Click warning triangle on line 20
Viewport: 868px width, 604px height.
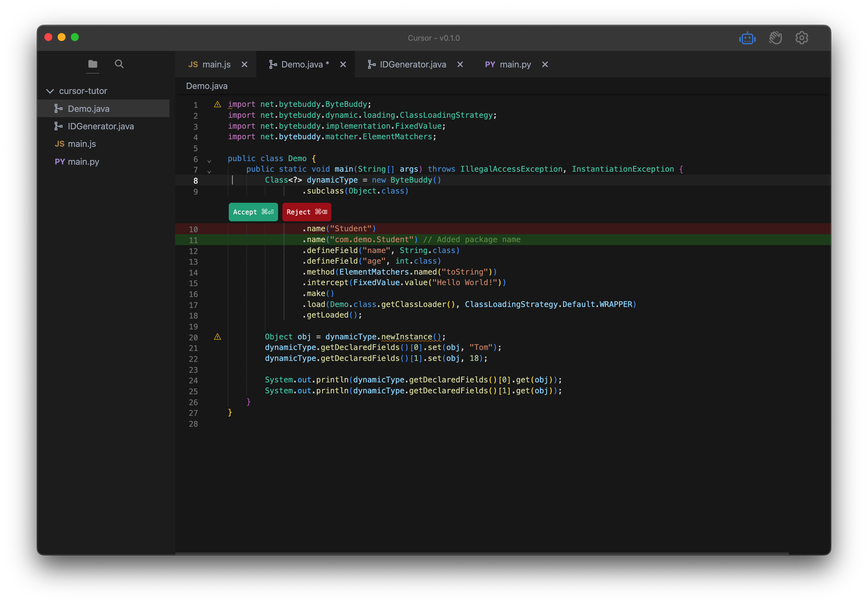pyautogui.click(x=217, y=336)
